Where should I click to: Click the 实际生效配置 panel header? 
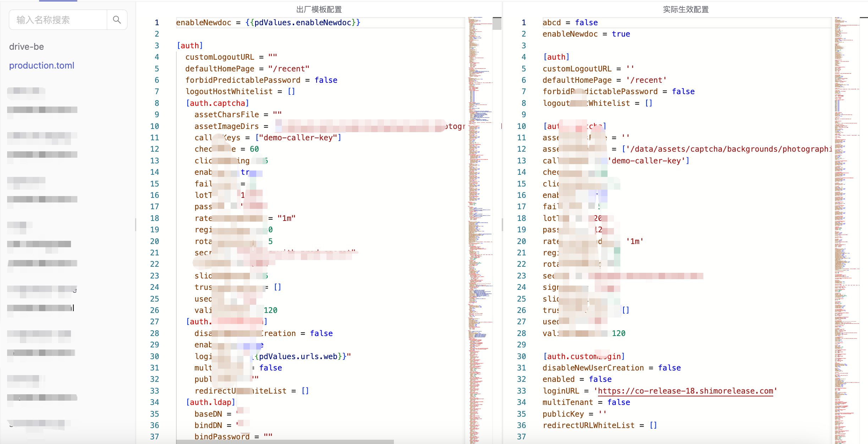(686, 10)
